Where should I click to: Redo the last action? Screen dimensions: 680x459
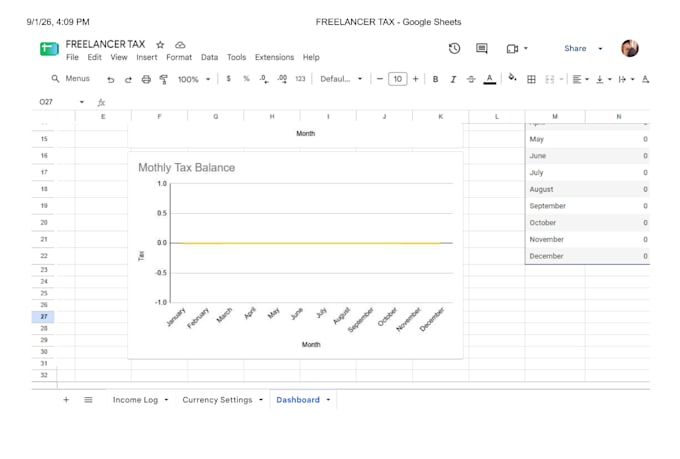click(x=128, y=79)
